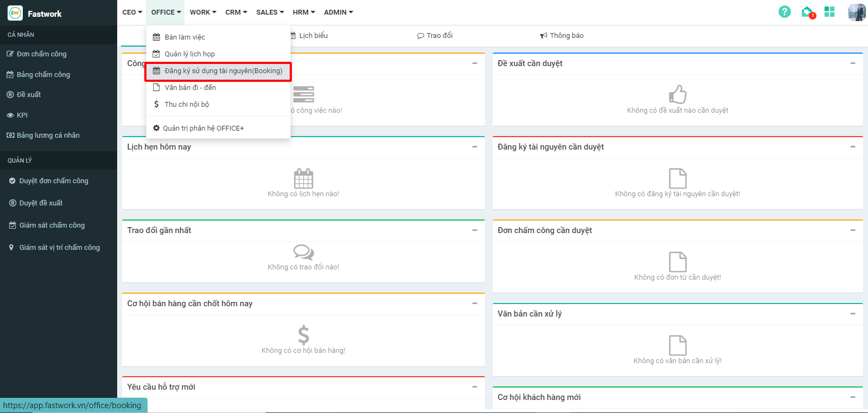Click the calendar icon in Lịch hẹn hôm nay

(x=303, y=178)
